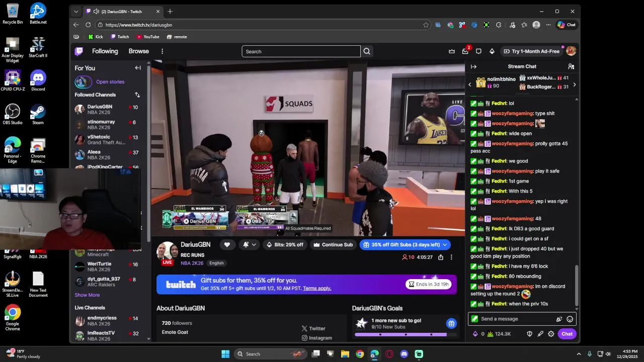Open stream more options three-dot menu
This screenshot has width=644, height=362.
pyautogui.click(x=451, y=257)
